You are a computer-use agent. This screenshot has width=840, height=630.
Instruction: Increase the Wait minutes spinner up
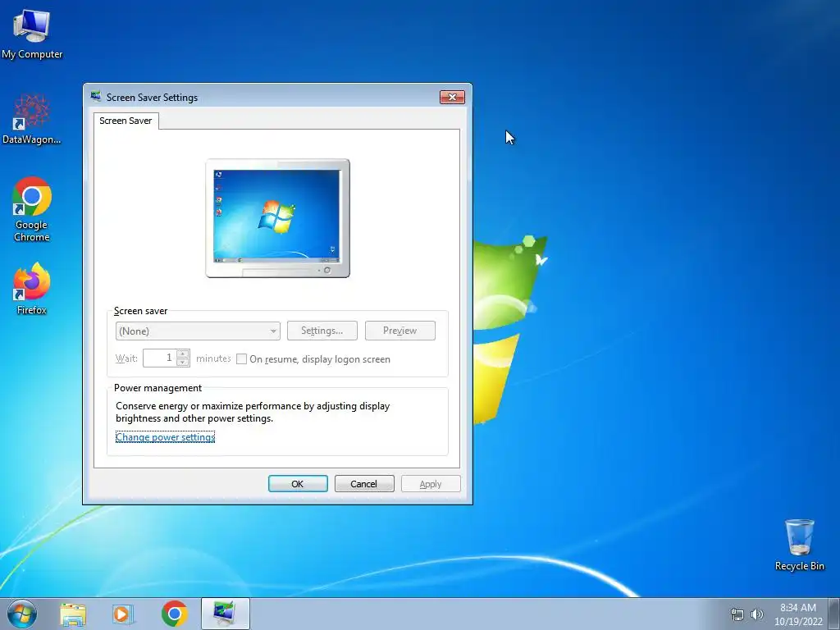click(183, 354)
